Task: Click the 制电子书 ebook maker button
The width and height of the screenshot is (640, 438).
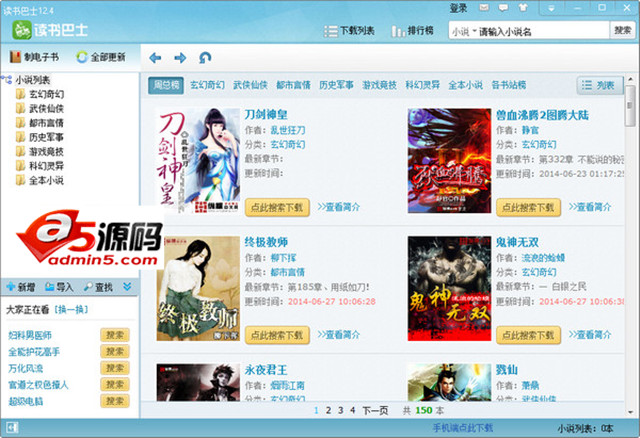Action: pyautogui.click(x=34, y=57)
